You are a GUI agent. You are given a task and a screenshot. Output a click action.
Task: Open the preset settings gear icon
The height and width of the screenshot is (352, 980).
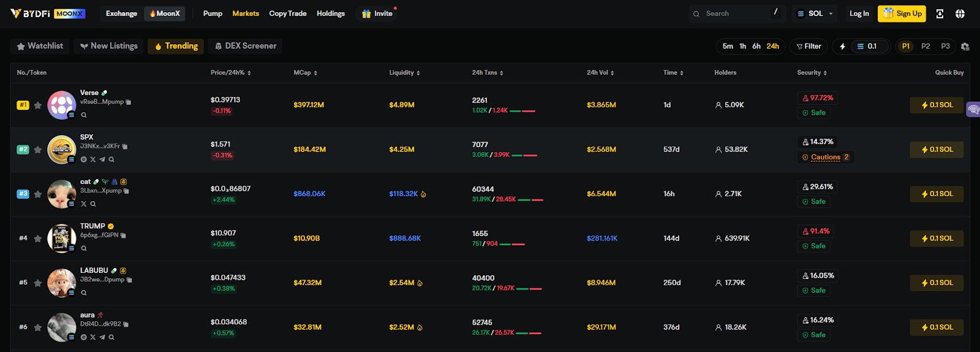[x=965, y=47]
